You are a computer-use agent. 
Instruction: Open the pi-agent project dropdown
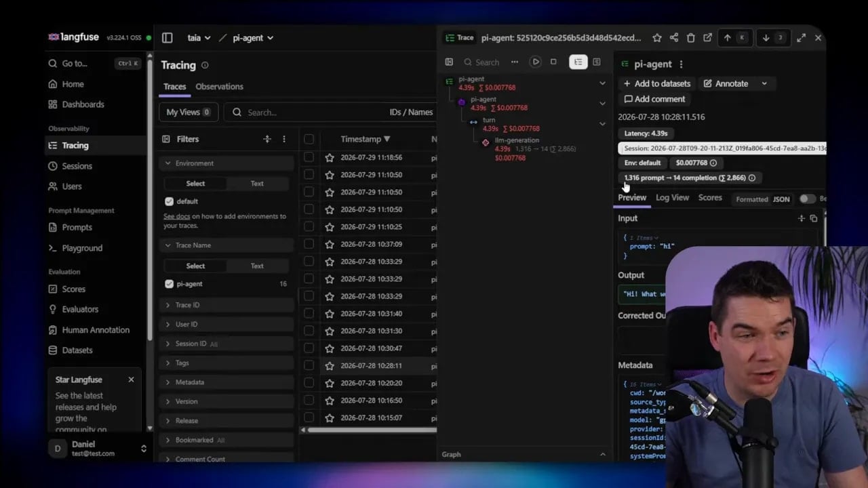pos(253,38)
